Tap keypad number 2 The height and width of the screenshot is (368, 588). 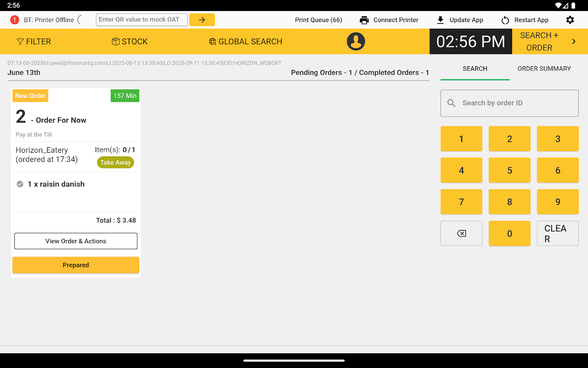click(x=509, y=139)
